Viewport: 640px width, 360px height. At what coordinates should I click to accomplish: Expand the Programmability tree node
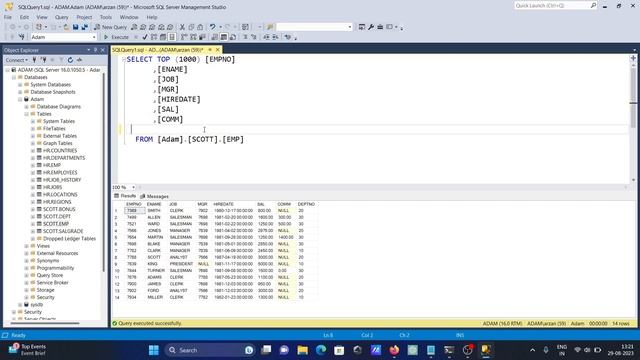tap(27, 268)
